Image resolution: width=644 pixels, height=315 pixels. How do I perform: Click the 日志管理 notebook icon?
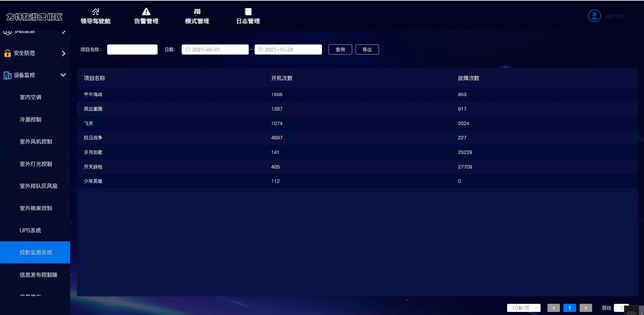[x=248, y=12]
